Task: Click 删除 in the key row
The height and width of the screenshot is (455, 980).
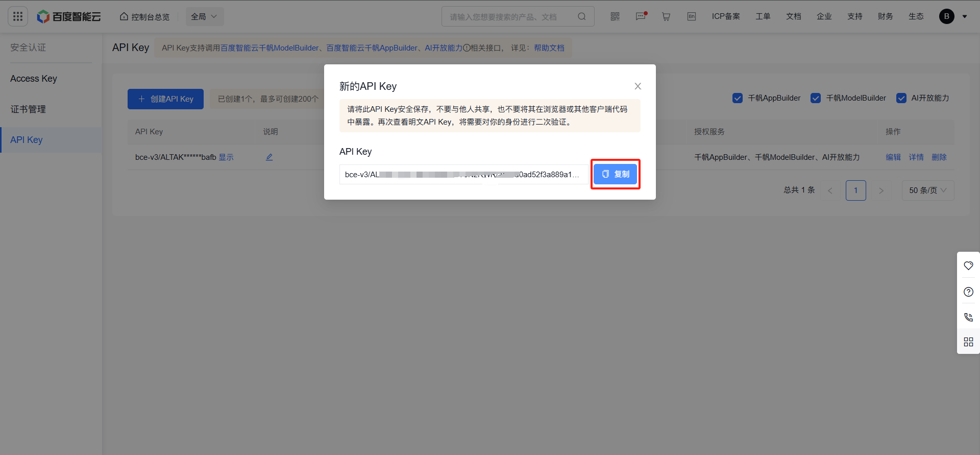Action: click(x=939, y=157)
